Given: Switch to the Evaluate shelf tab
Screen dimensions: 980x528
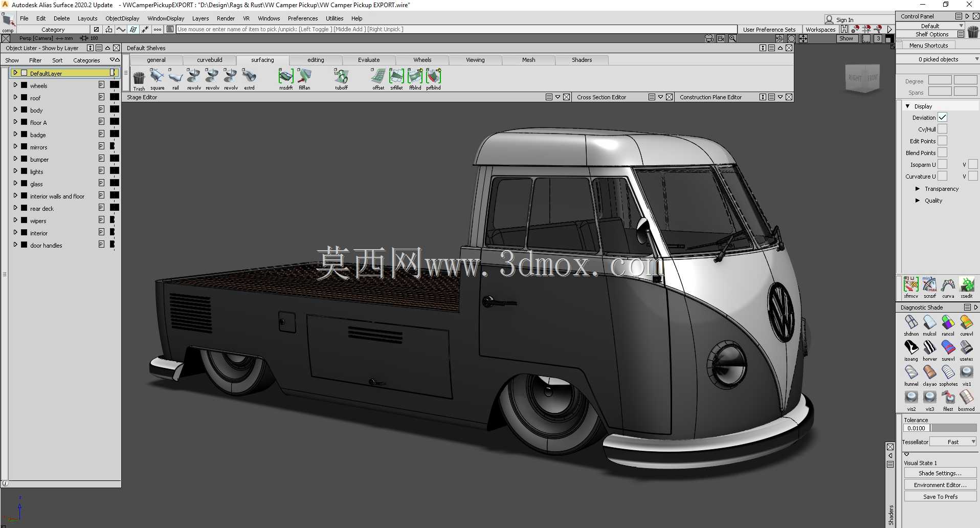Looking at the screenshot, I should pos(369,60).
